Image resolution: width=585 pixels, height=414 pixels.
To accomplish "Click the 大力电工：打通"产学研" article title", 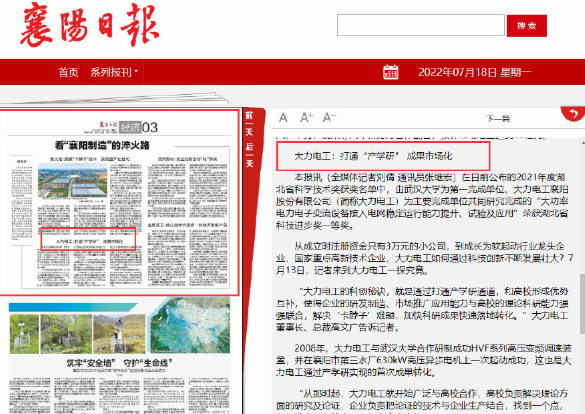I will tap(373, 156).
